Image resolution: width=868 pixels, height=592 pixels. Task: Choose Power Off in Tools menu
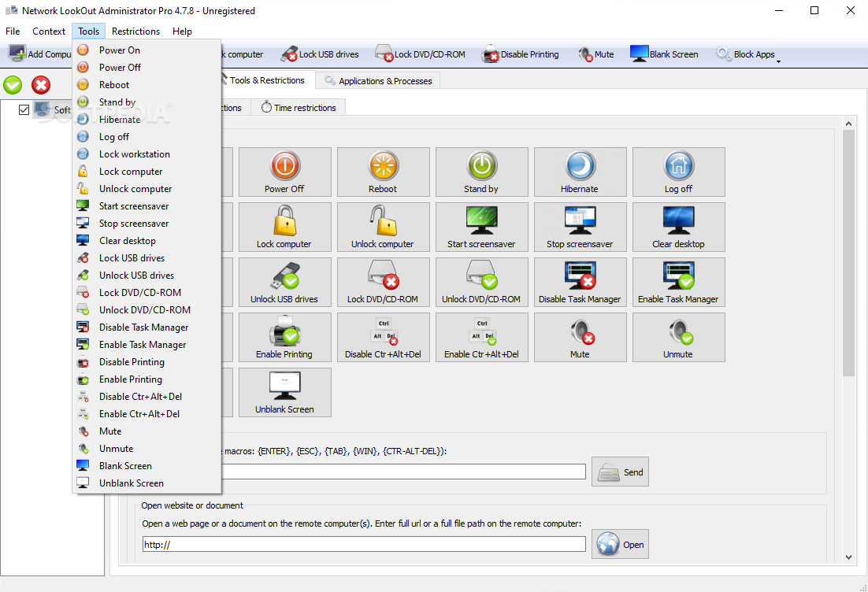click(147, 68)
